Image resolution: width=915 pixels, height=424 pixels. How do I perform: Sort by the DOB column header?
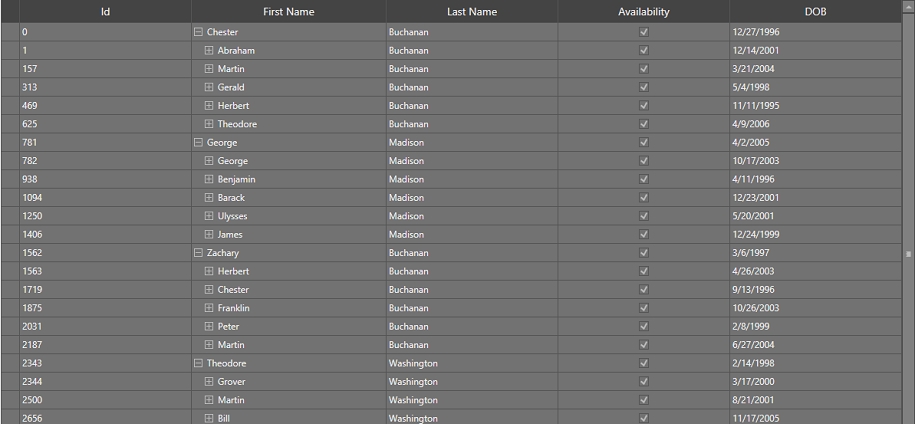coord(815,12)
